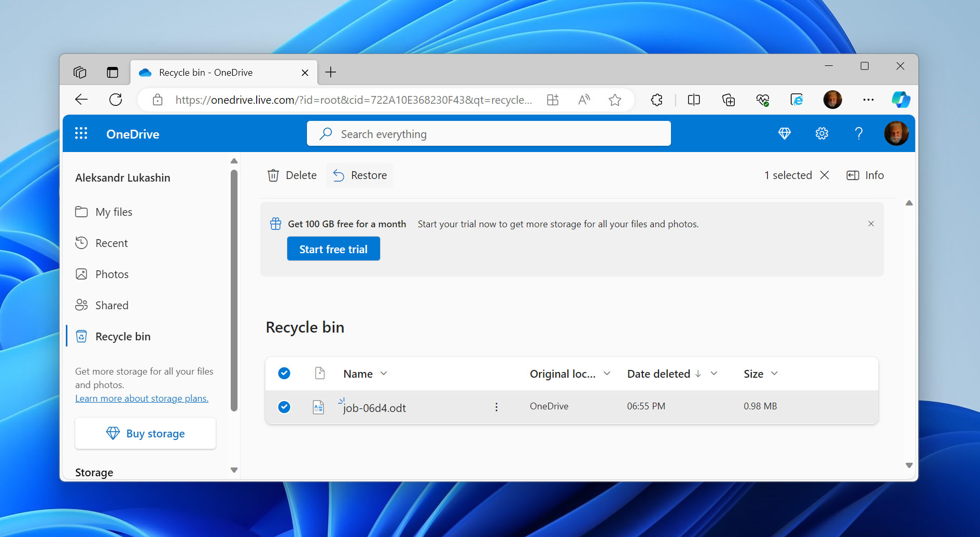This screenshot has height=537, width=980.
Task: Open OneDrive help question mark
Action: 859,134
